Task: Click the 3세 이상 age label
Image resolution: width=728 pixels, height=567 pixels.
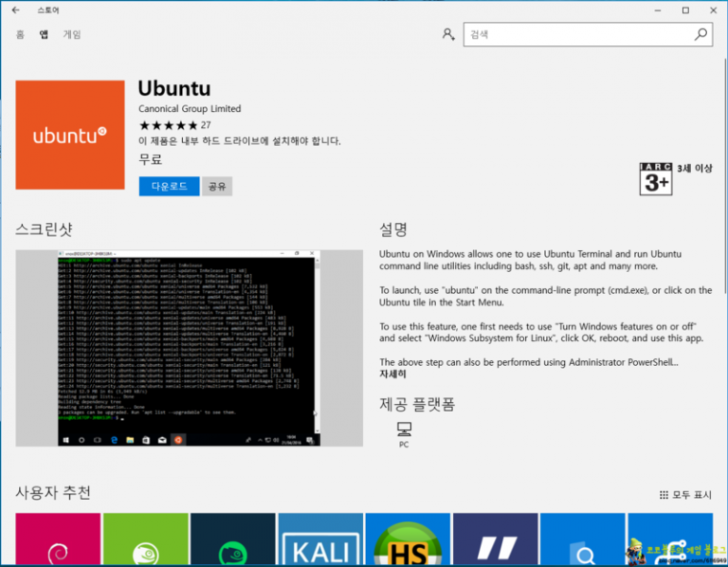Action: [x=694, y=168]
